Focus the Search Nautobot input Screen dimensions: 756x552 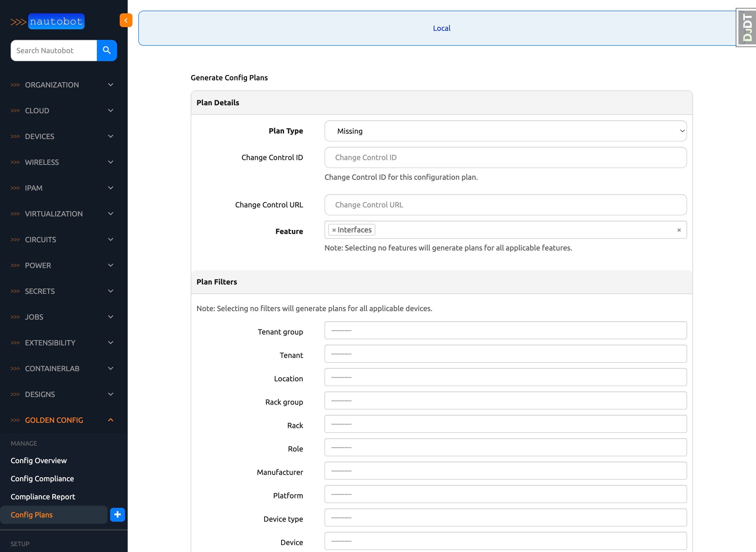click(x=54, y=51)
